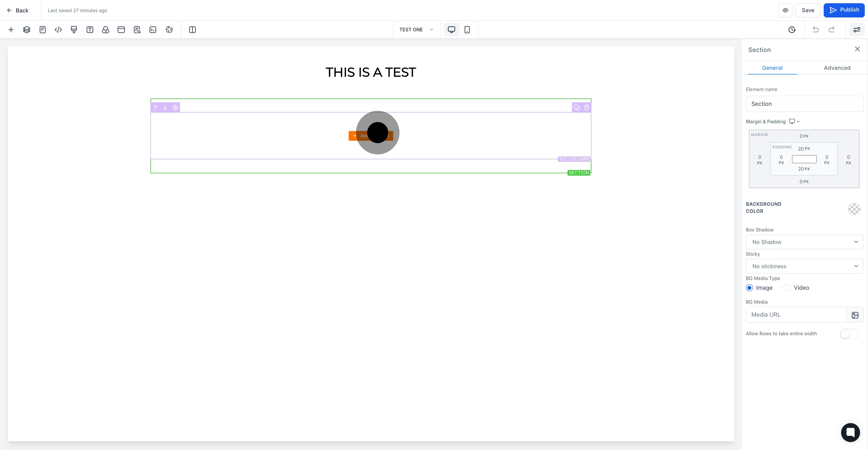
Task: Open the custom code icon
Action: (x=58, y=30)
